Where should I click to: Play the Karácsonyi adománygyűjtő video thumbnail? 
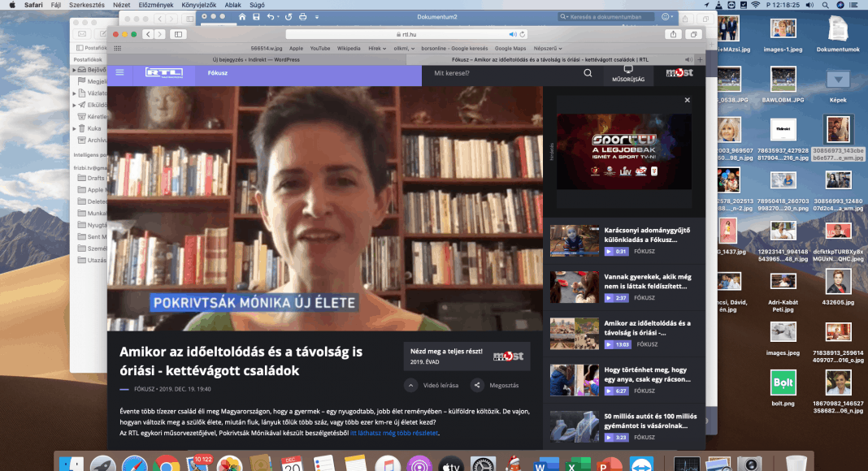(x=574, y=240)
